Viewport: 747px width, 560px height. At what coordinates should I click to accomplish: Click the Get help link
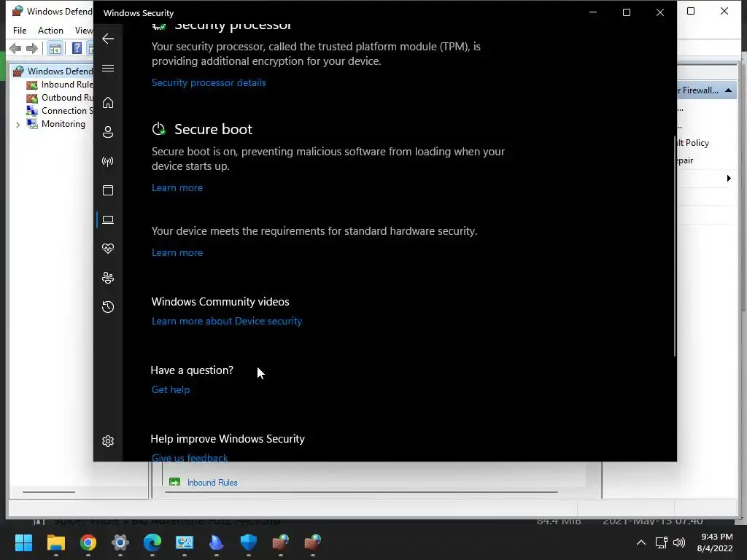click(x=171, y=389)
